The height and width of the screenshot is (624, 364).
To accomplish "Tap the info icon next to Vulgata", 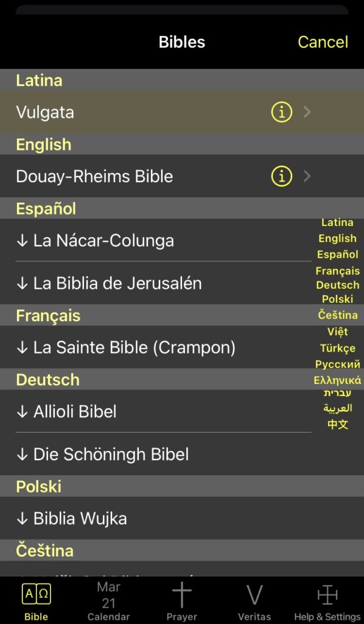I will [281, 112].
